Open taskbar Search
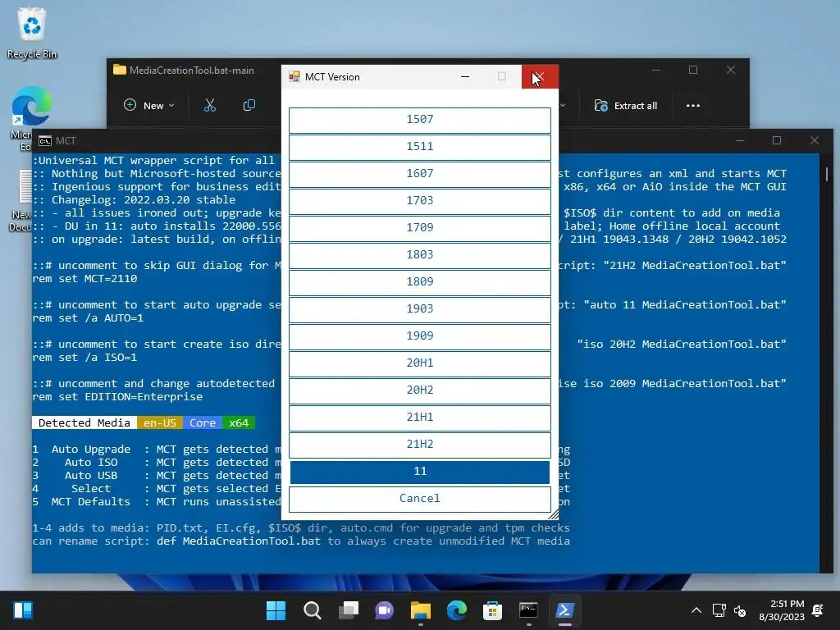The height and width of the screenshot is (630, 840). point(312,610)
